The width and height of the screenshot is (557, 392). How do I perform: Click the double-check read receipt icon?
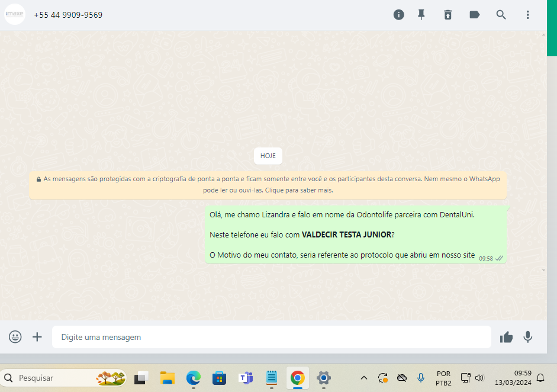(x=499, y=258)
